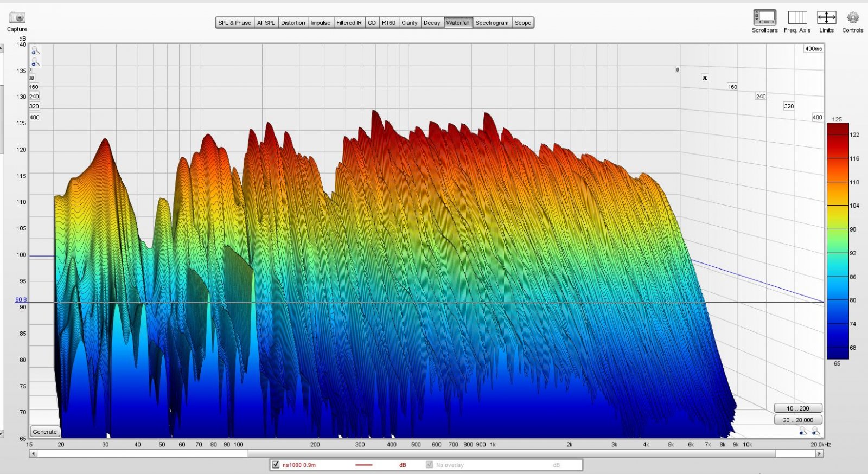The height and width of the screenshot is (474, 868).
Task: Zoom in frequency axis with bottom-right magnifier
Action: click(x=814, y=431)
